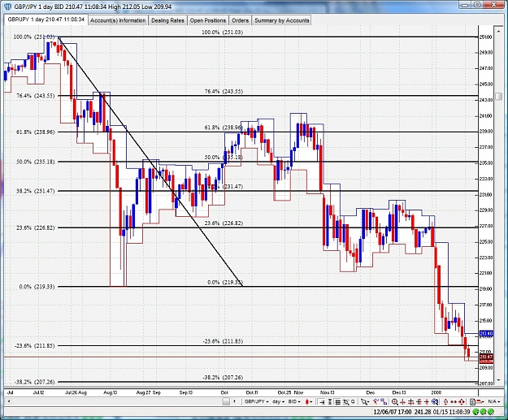This screenshot has height=420, width=508.
Task: Open the N/A dropdown in toolbar
Action: click(493, 401)
